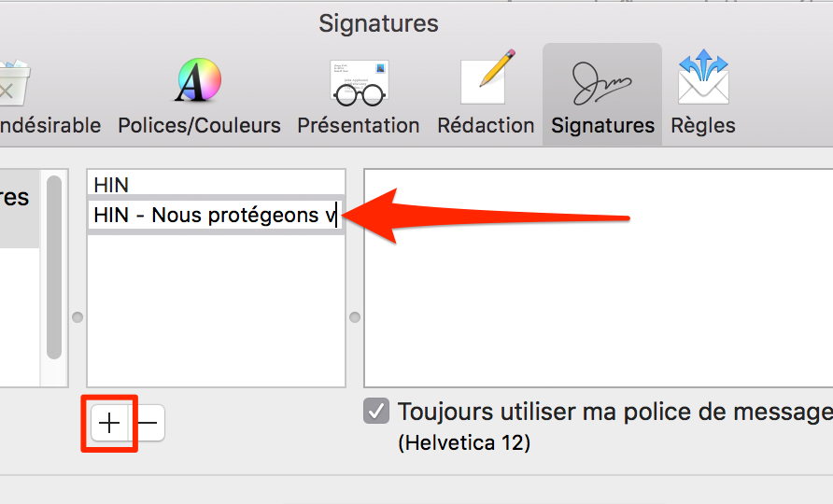Screen dimensions: 833x504
Task: Grab the divider handle right of signature list
Action: pyautogui.click(x=355, y=317)
